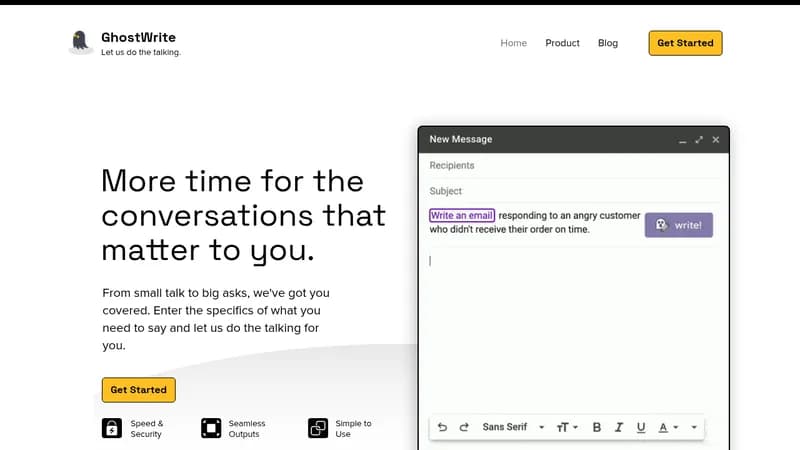Viewport: 800px width, 450px height.
Task: Open the Sans Serif font dropdown
Action: pos(513,427)
